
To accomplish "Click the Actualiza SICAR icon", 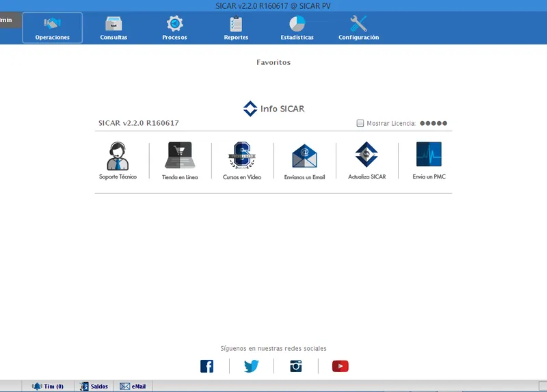I will [x=366, y=155].
